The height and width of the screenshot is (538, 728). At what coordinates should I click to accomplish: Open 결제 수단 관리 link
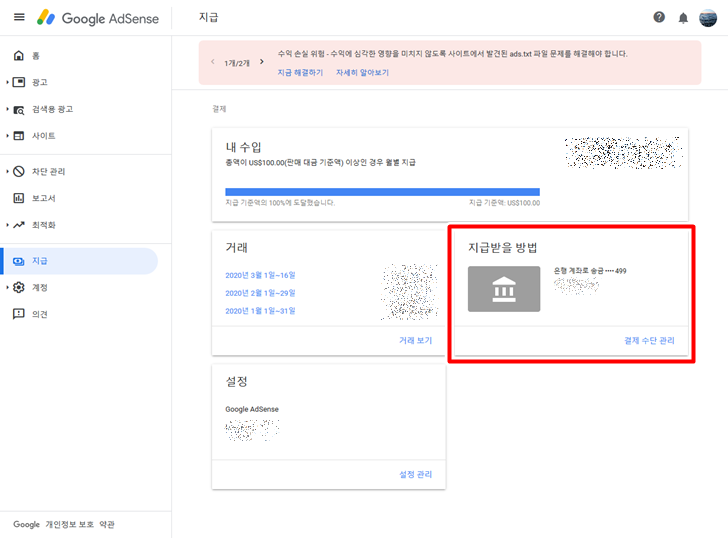click(x=649, y=340)
